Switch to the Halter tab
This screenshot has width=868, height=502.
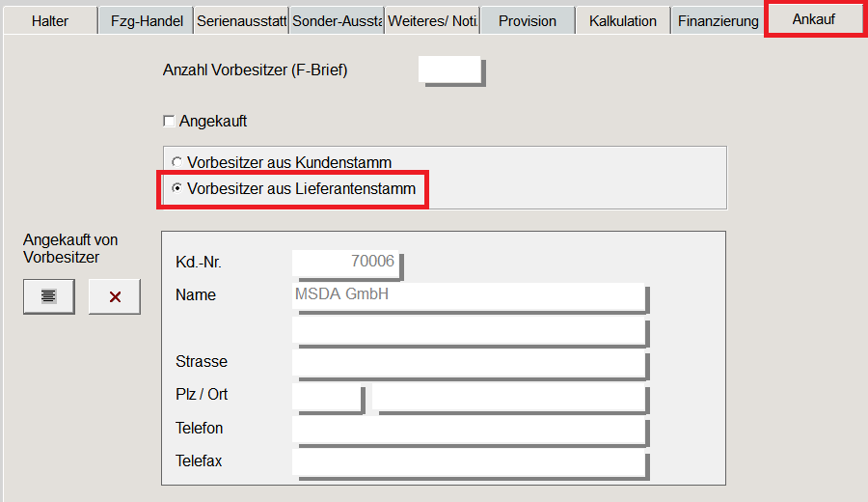point(49,20)
